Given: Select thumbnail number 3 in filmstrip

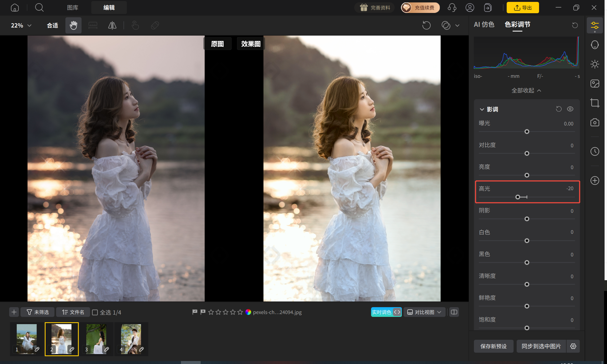Looking at the screenshot, I should (x=96, y=339).
